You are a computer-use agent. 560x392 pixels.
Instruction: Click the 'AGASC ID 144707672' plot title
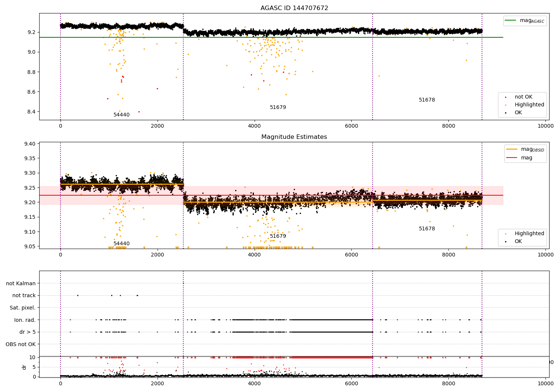tap(294, 8)
